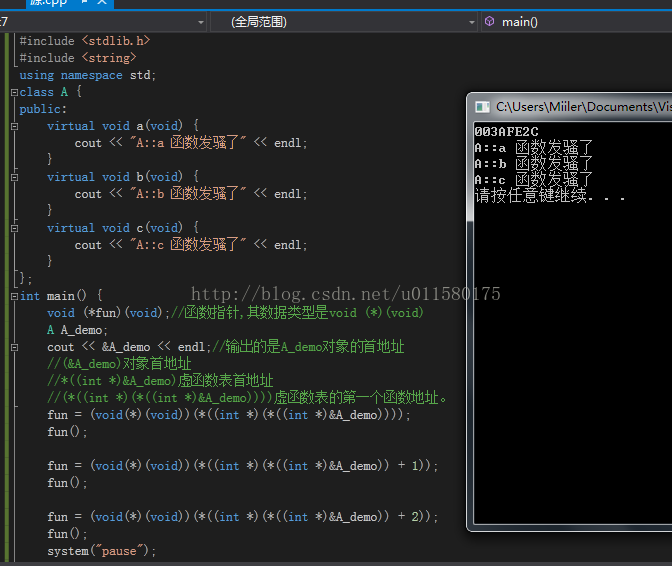
Task: Click the string "A::b 函数发骚了" in code
Action: point(188,194)
